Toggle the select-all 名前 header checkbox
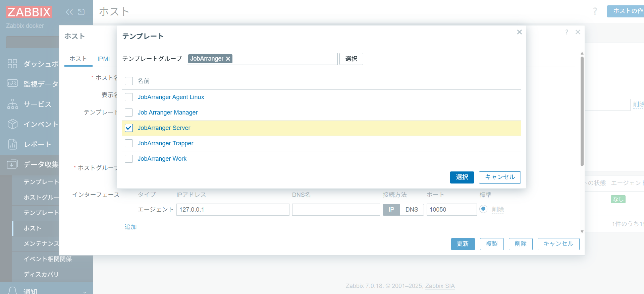 pos(129,81)
